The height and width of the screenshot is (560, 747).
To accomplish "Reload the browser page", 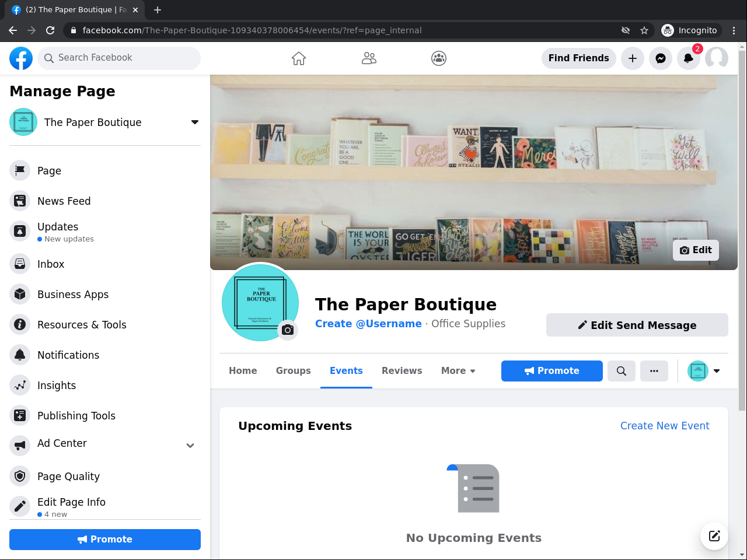I will point(50,30).
